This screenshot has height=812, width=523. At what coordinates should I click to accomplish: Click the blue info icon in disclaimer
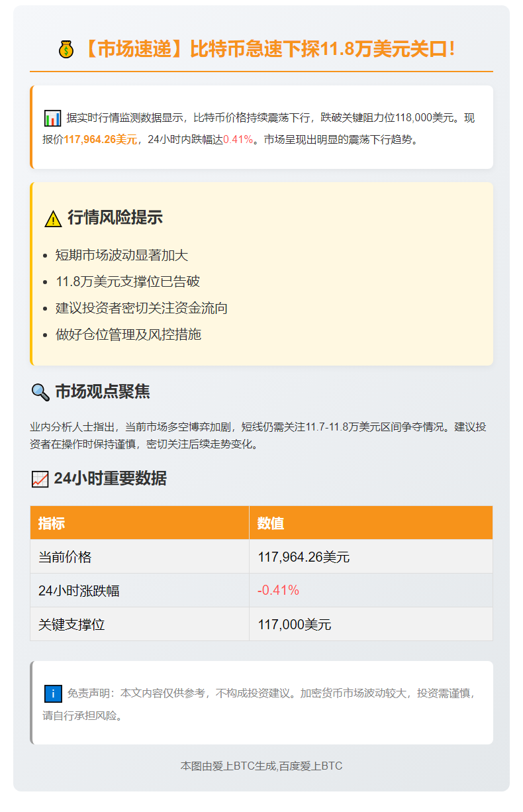(x=53, y=693)
